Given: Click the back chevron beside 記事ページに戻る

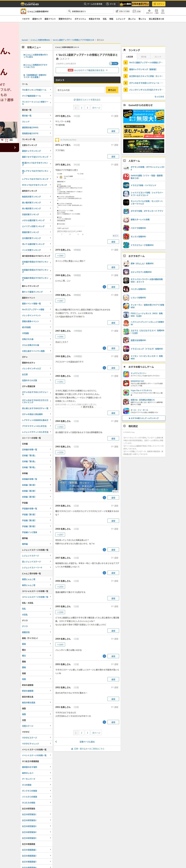Looking at the screenshot, I should 56,742.
